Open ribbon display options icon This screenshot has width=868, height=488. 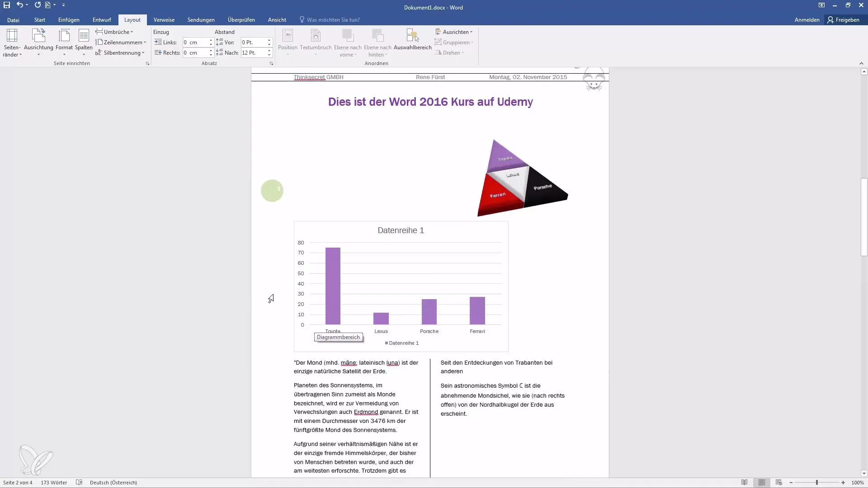821,5
